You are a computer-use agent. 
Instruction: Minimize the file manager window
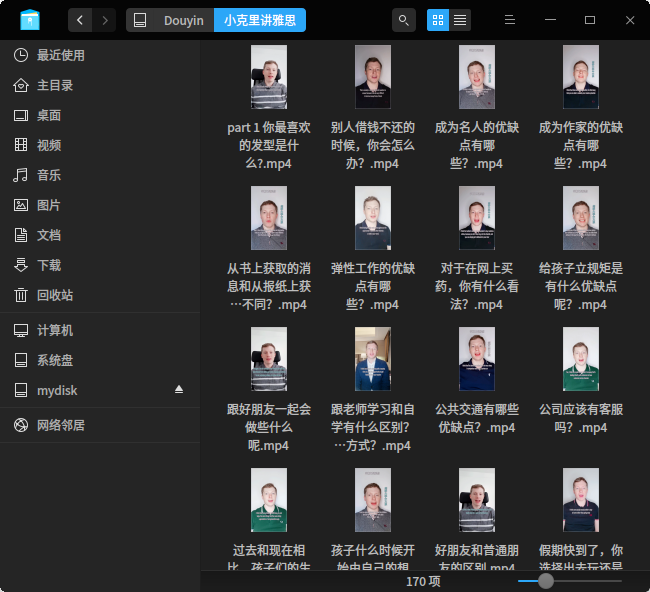click(550, 20)
